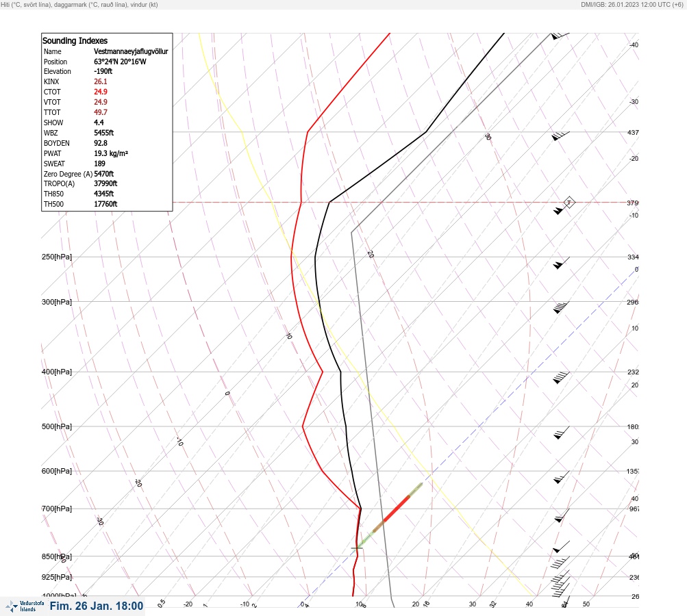The height and width of the screenshot is (616, 687).
Task: Click the wind barb beside the 437 height label
Action: click(x=561, y=136)
